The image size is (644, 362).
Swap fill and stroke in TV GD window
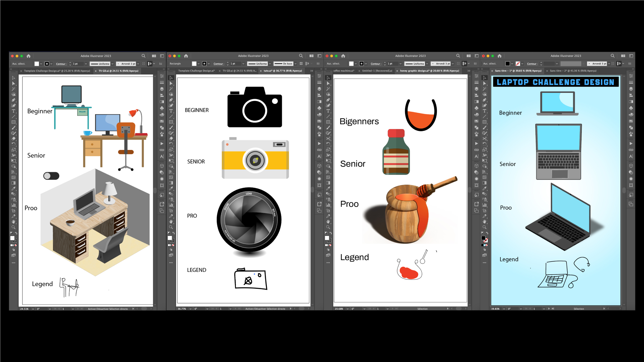click(16, 233)
